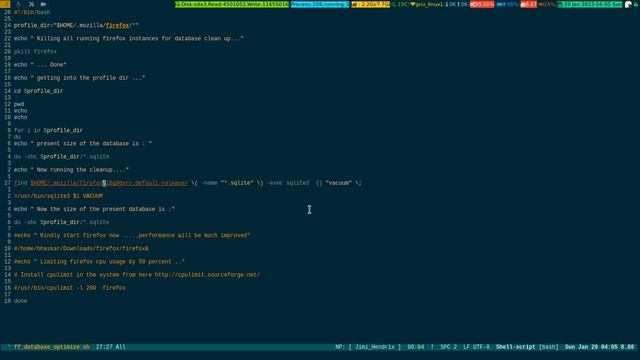Click the pwd command line
Screen dimensions: 640x360
pyautogui.click(x=19, y=104)
